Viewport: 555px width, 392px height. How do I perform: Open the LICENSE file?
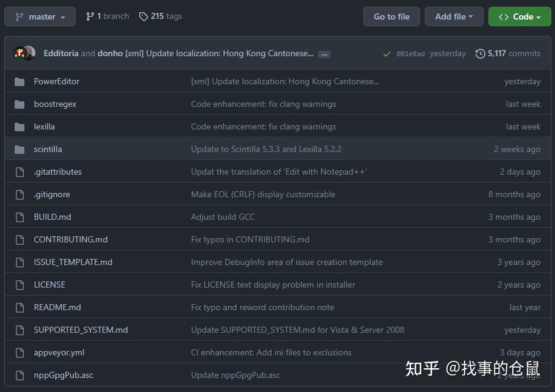click(49, 285)
